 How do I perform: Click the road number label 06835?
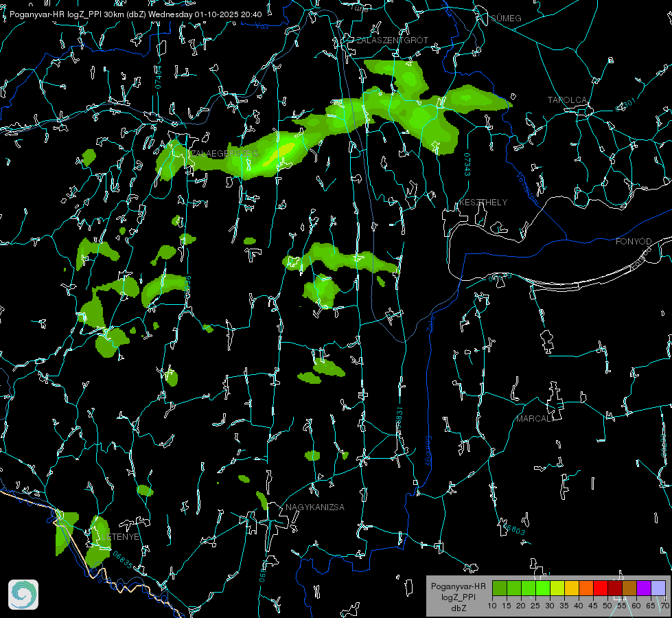click(x=123, y=560)
